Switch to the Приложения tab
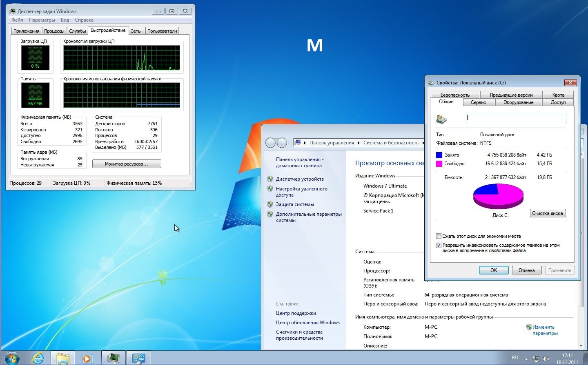Viewport: 588px width, 365px height. [x=27, y=31]
